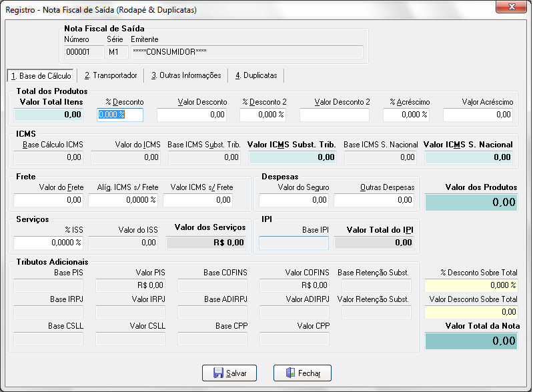The width and height of the screenshot is (533, 392).
Task: Click the Valor do Seguro input
Action: [294, 200]
